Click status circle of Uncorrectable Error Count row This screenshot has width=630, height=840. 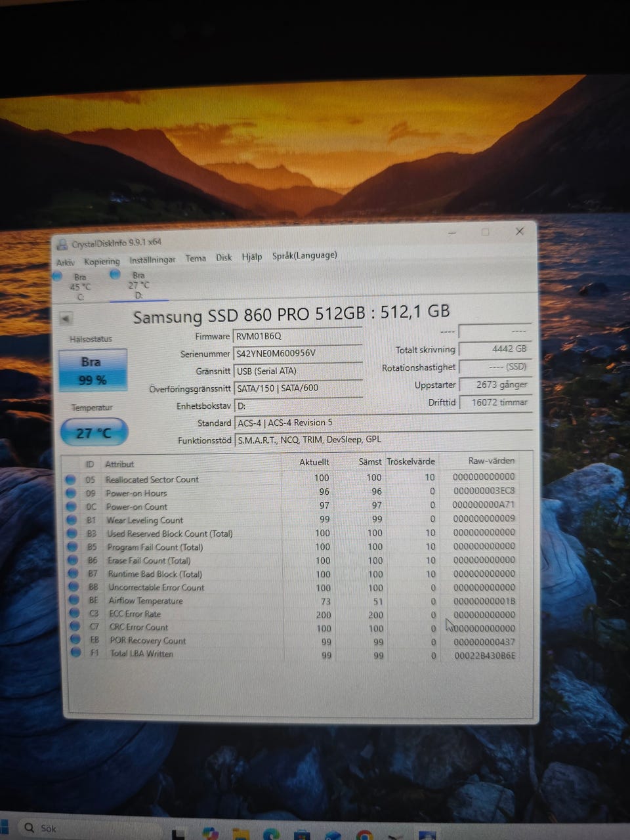[x=73, y=587]
